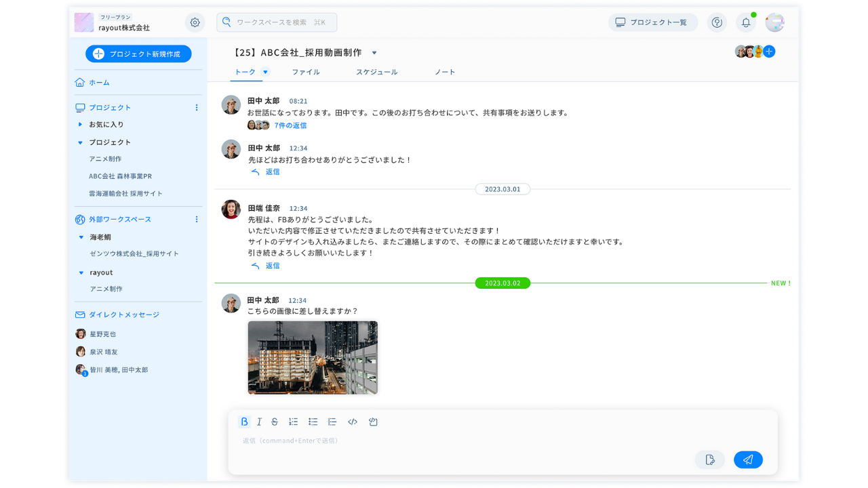
Task: Open workspace settings gear icon
Action: [x=195, y=22]
